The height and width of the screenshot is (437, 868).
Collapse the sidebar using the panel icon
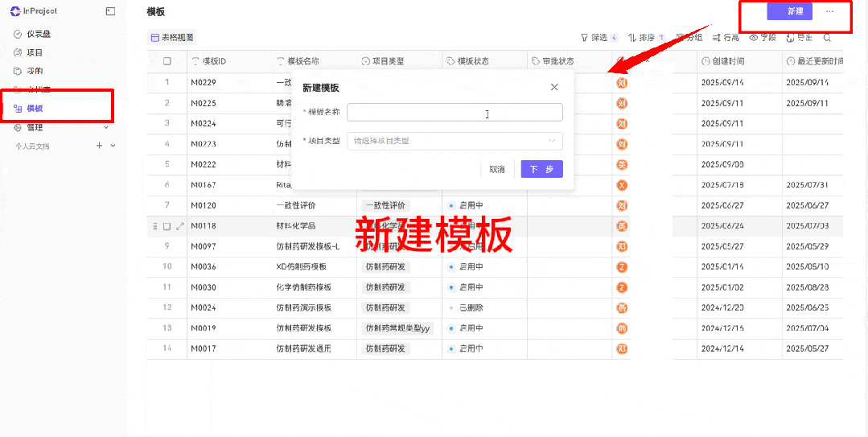pyautogui.click(x=111, y=11)
